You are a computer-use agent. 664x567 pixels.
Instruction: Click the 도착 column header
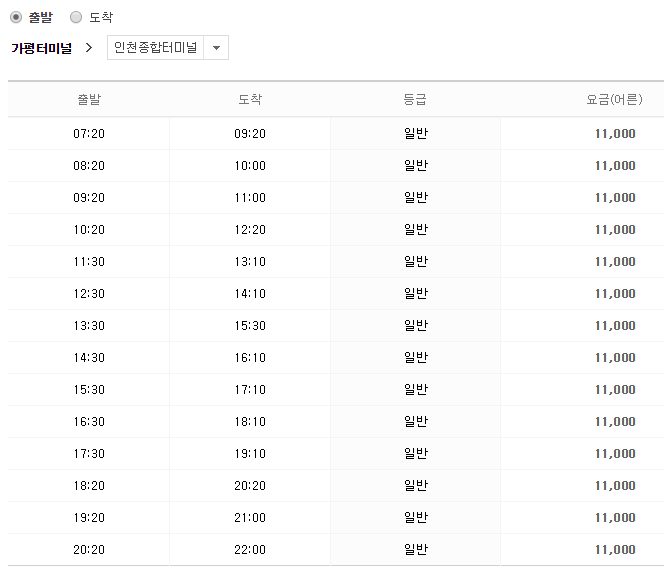pos(250,100)
